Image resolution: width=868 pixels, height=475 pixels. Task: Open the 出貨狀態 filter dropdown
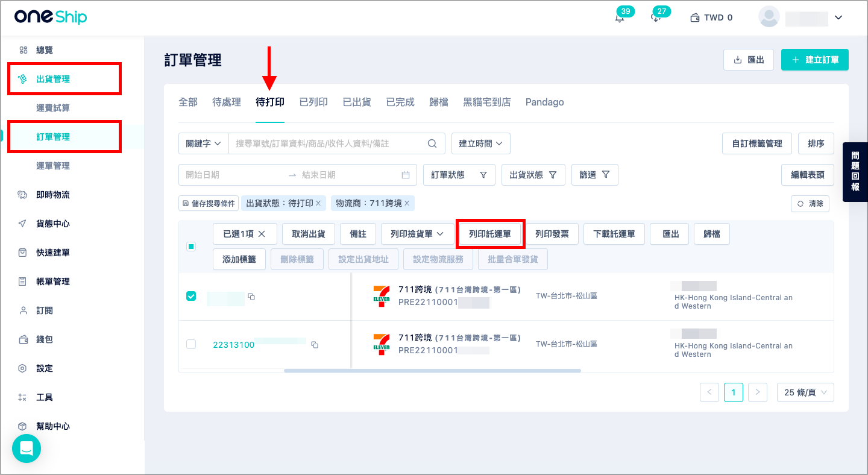point(533,175)
